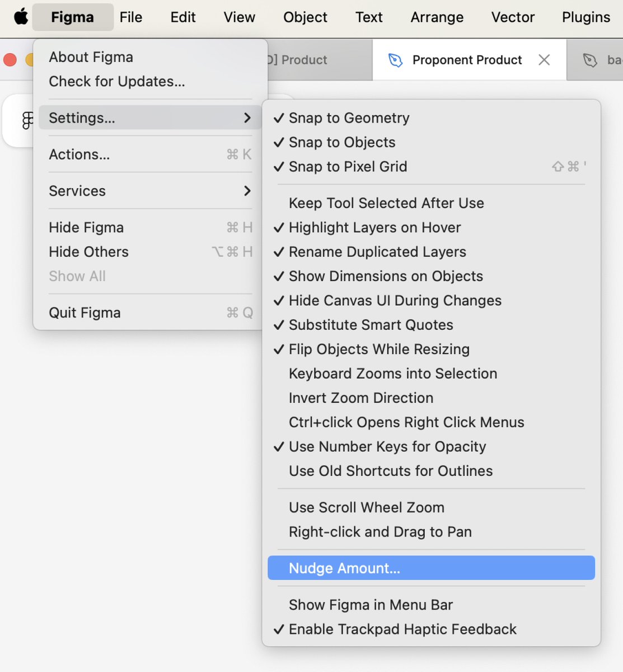The height and width of the screenshot is (672, 623).
Task: Choose Hide Others
Action: click(150, 252)
